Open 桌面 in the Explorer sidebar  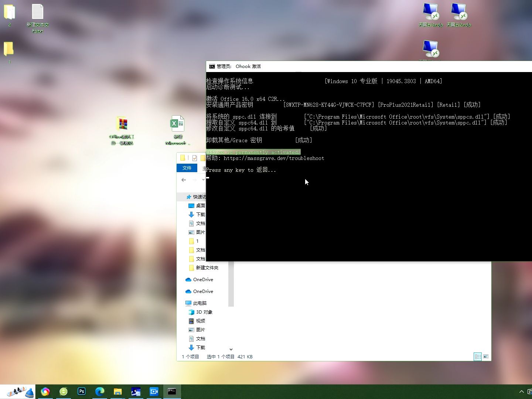pyautogui.click(x=197, y=206)
